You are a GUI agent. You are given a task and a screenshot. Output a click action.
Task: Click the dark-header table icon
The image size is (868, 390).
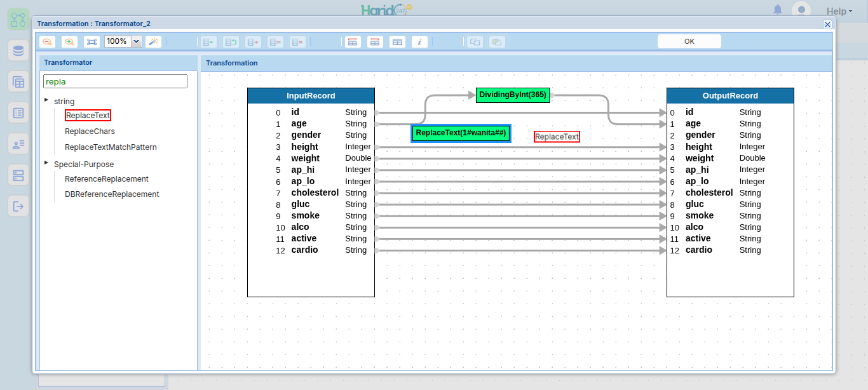[397, 42]
